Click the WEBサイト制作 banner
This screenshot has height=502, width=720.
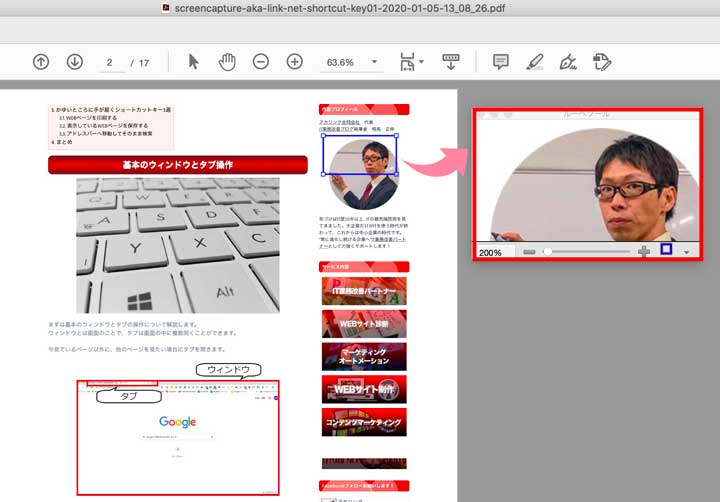(364, 389)
